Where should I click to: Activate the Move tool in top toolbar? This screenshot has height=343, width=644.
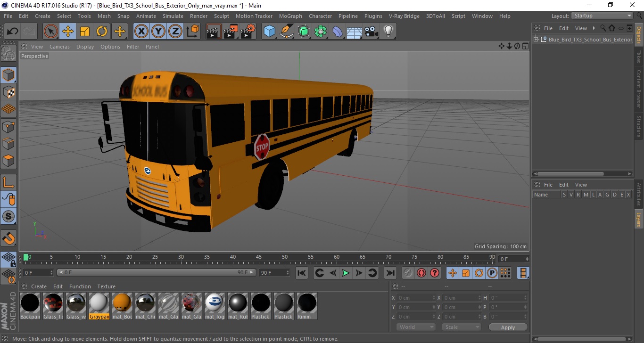click(68, 32)
